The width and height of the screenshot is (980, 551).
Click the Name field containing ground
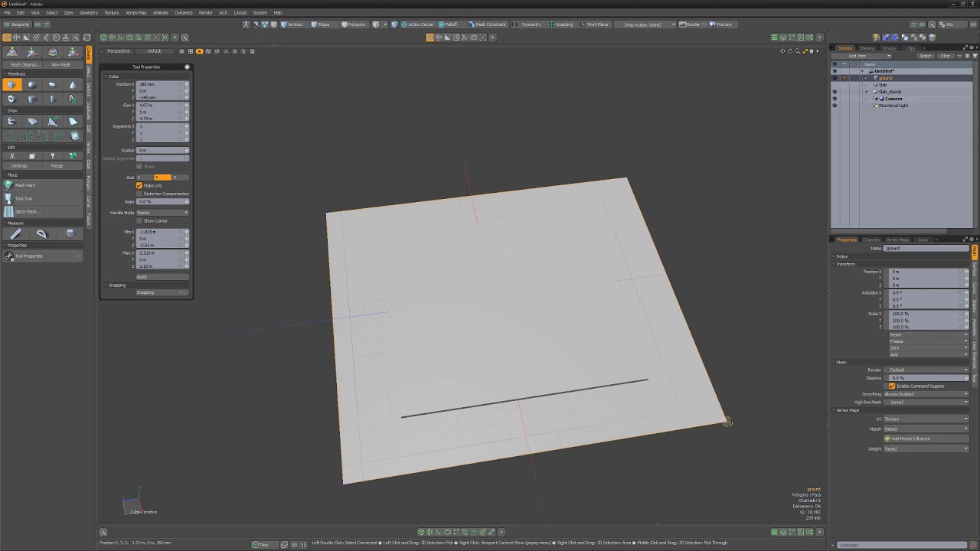pyautogui.click(x=926, y=249)
